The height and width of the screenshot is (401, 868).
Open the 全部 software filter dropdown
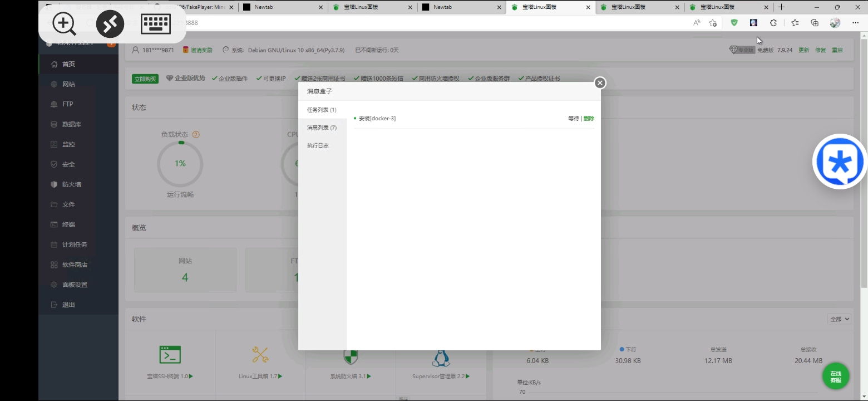840,319
